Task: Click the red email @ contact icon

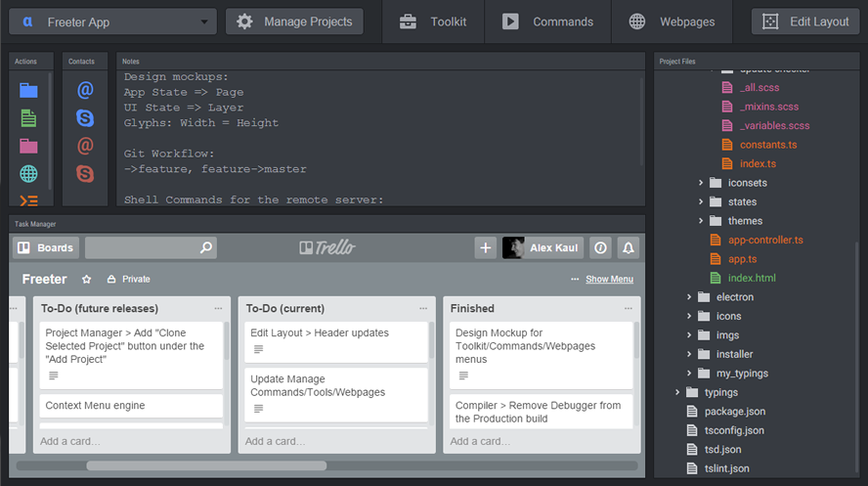Action: click(85, 146)
